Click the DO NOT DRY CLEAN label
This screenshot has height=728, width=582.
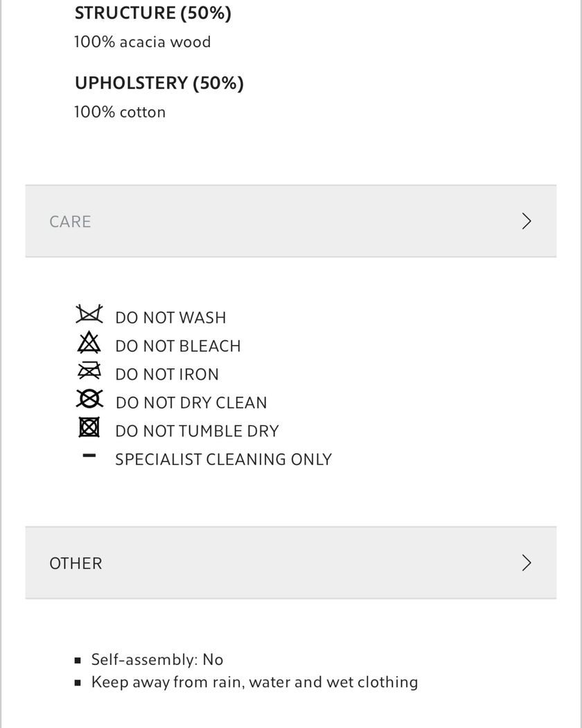(x=191, y=403)
